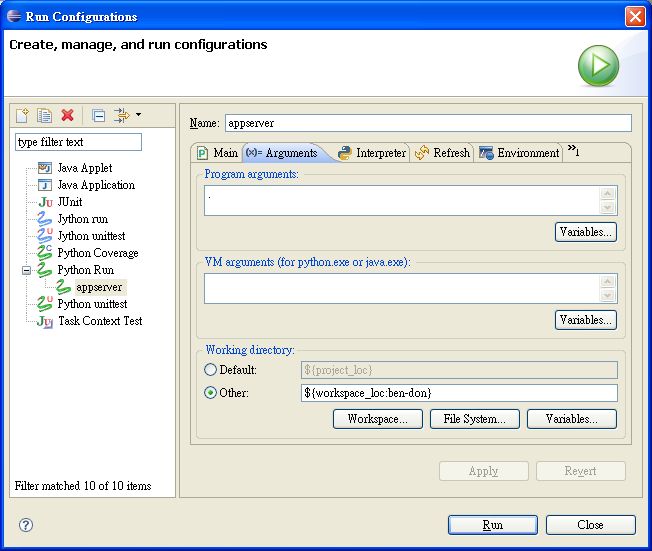652x551 pixels.
Task: Select Task Context Test label
Action: point(100,321)
